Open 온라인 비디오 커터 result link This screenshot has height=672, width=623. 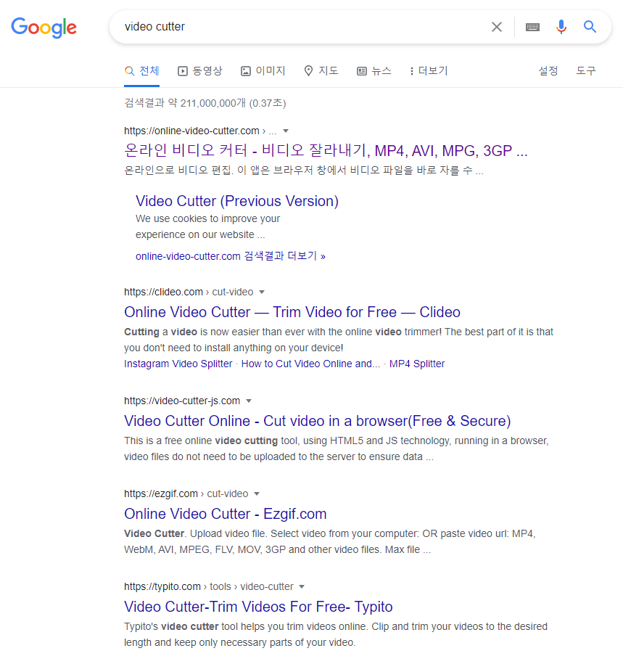[x=326, y=150]
